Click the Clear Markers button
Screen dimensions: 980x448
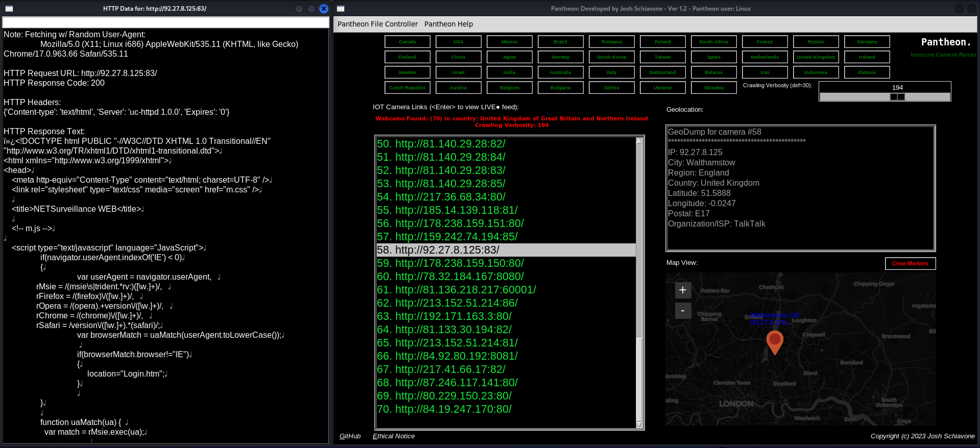tap(910, 263)
